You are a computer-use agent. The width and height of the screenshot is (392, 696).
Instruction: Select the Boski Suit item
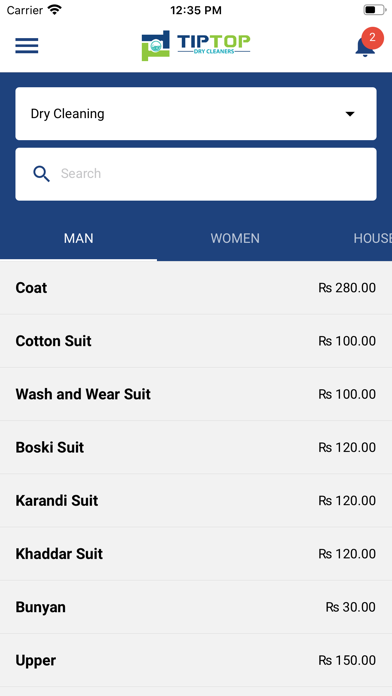coord(196,447)
